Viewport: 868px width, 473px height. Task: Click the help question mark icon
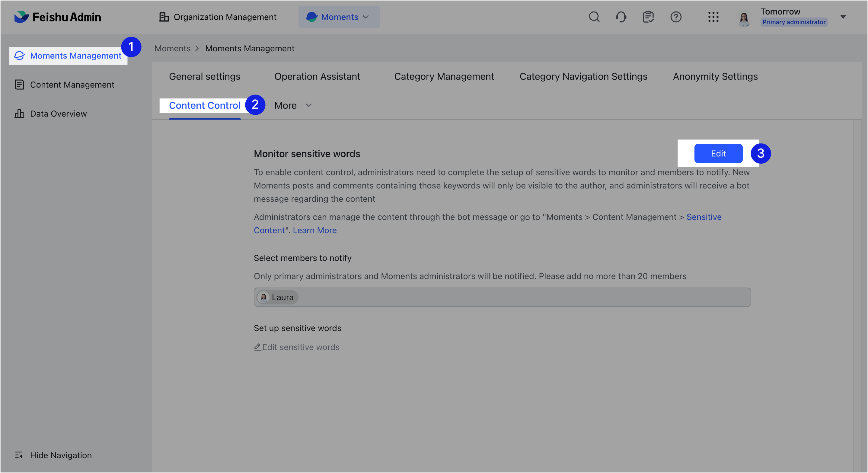676,17
